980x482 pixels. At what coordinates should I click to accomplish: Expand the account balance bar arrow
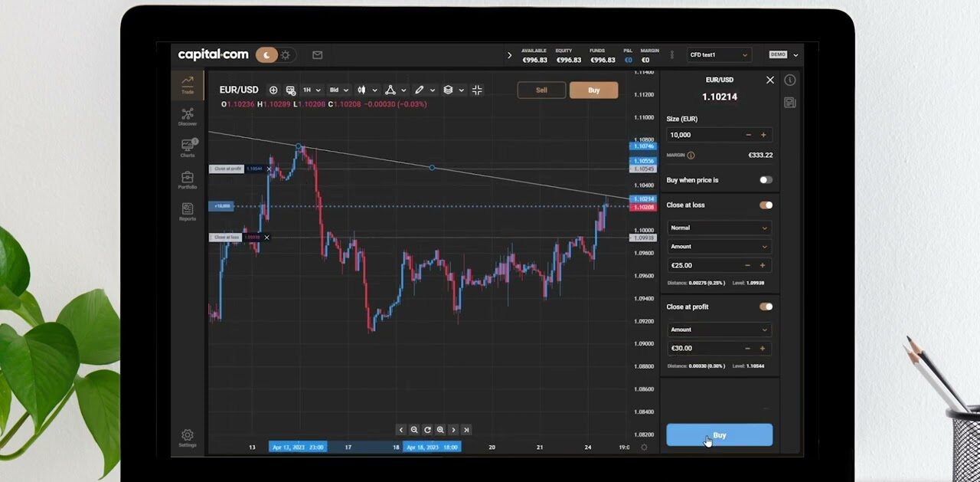click(510, 55)
